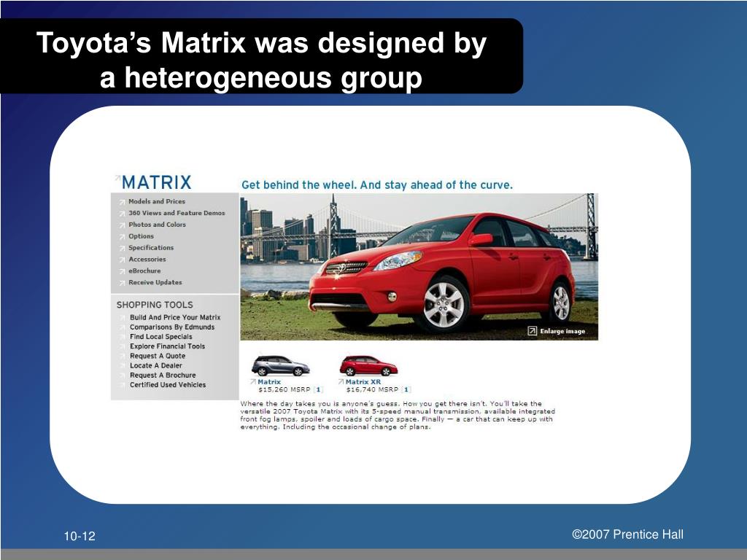The image size is (747, 560).
Task: Open the Matrix model name link
Action: click(x=269, y=382)
